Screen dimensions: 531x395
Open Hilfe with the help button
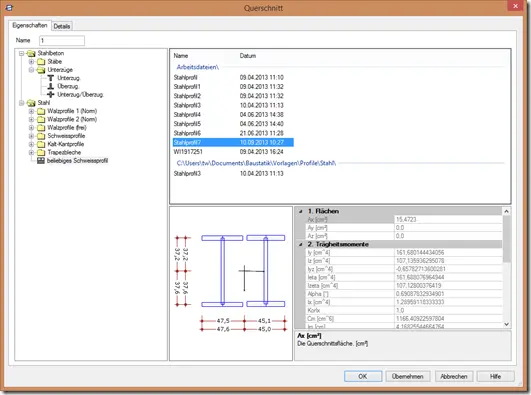(495, 376)
